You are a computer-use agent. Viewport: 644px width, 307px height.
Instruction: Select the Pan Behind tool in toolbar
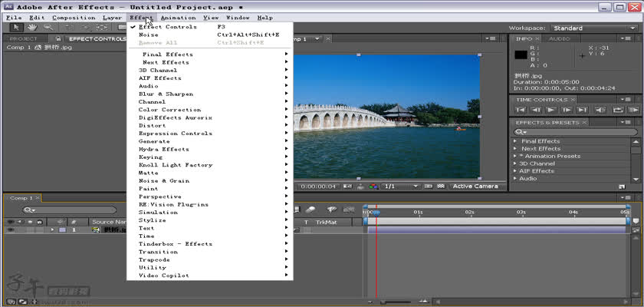click(101, 28)
